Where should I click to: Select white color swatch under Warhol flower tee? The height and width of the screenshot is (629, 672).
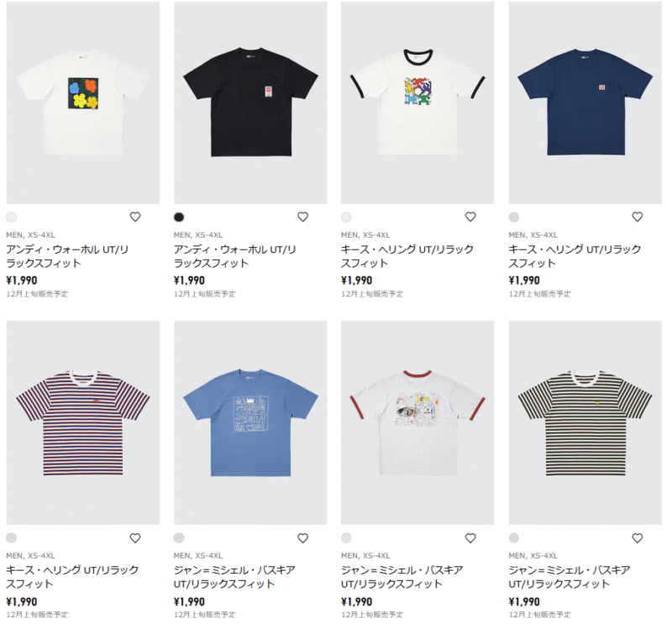coord(12,218)
